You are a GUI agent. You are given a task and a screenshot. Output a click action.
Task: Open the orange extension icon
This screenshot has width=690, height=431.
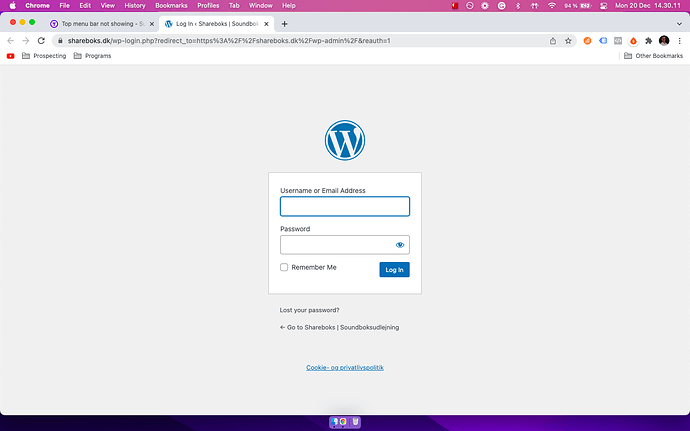(x=587, y=41)
